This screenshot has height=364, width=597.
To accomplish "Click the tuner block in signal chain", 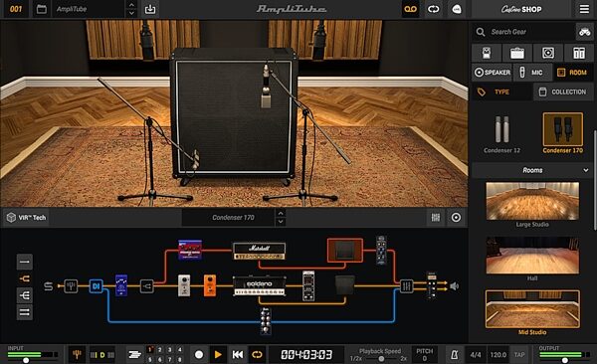I will point(71,286).
